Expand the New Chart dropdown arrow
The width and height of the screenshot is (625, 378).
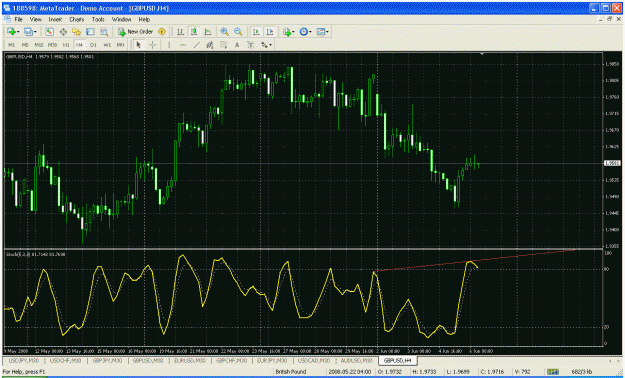(x=18, y=32)
